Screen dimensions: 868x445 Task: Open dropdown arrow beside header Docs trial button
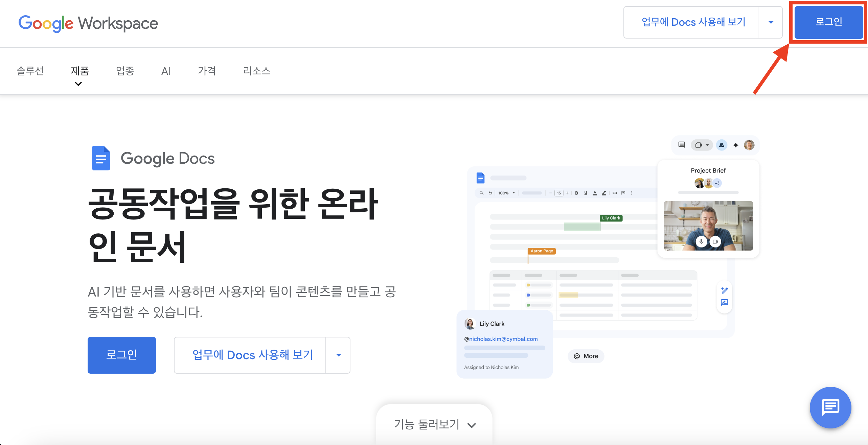[771, 22]
